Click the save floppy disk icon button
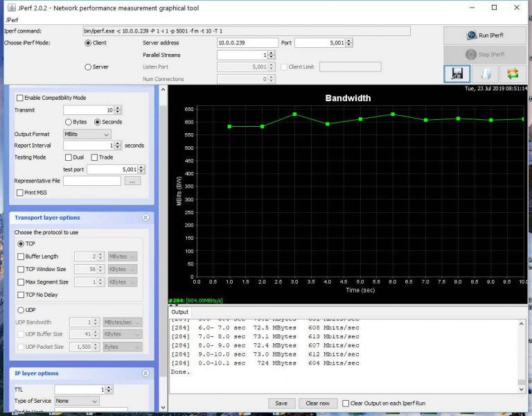Screen dimensions: 532x416 tap(457, 73)
